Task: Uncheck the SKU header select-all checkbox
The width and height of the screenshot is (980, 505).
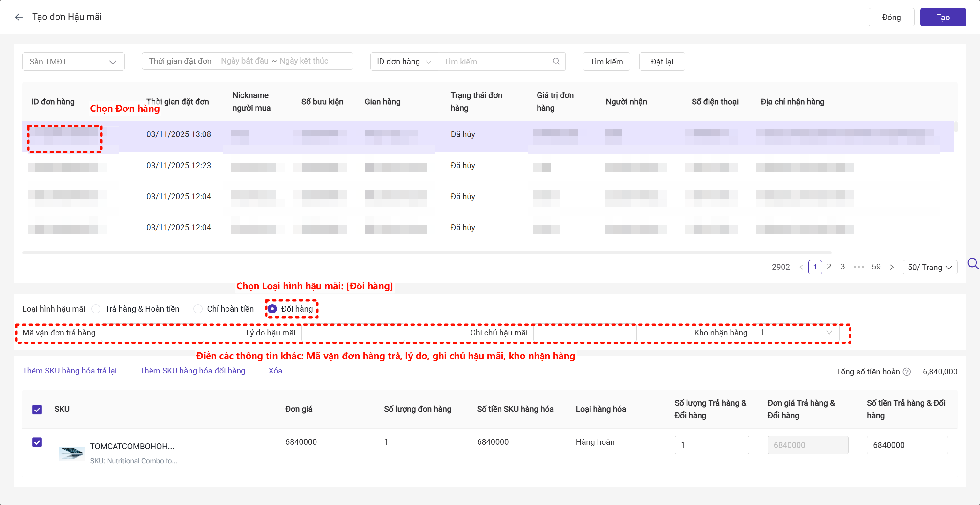Action: tap(37, 410)
